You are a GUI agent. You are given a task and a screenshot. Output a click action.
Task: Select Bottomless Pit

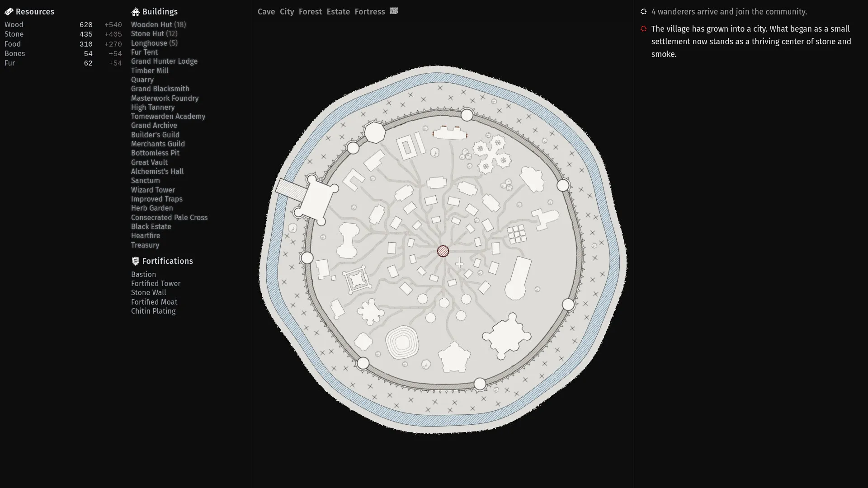point(155,153)
